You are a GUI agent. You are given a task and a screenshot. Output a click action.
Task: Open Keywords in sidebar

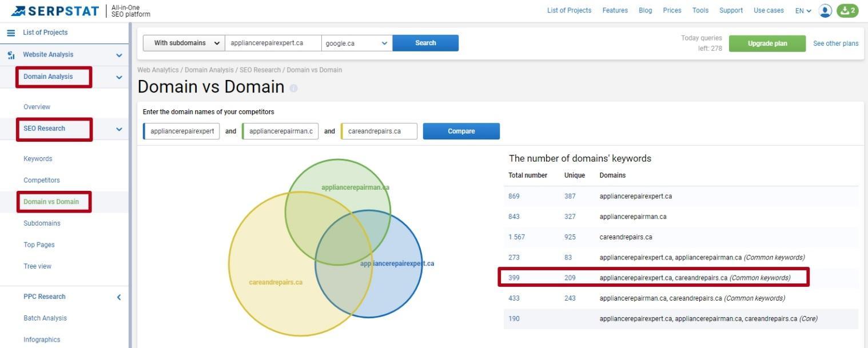(x=38, y=159)
